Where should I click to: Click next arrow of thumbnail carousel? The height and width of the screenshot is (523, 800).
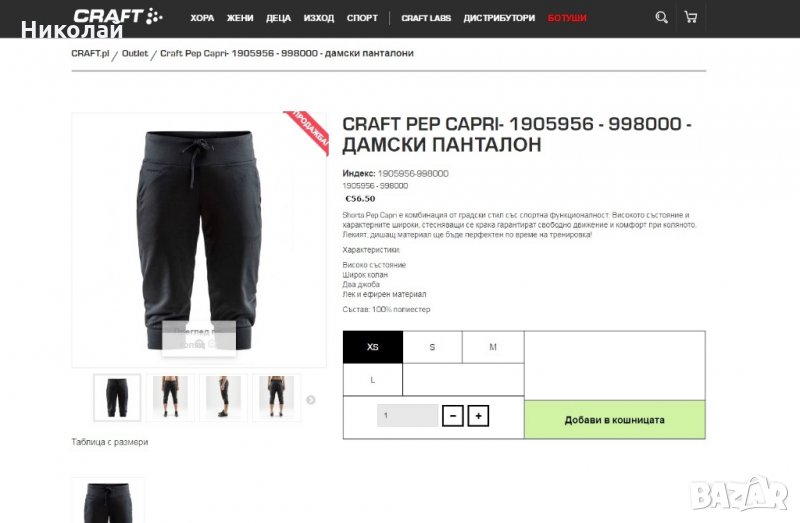[310, 400]
